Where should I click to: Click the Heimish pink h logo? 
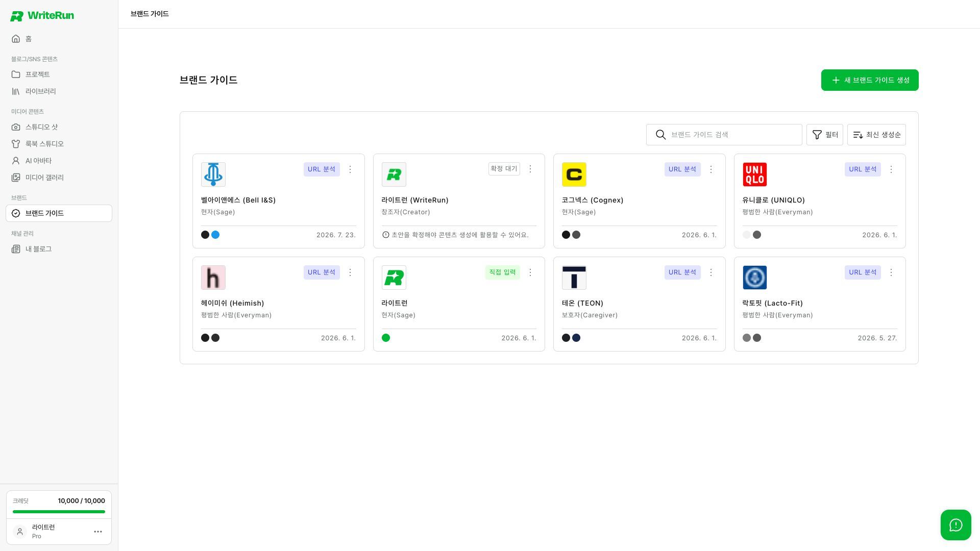pos(213,278)
